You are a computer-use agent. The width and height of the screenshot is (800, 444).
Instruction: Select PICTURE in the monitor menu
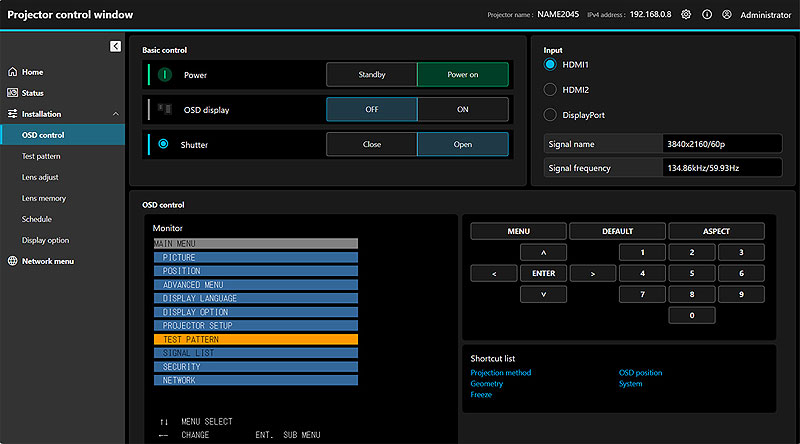click(x=256, y=257)
